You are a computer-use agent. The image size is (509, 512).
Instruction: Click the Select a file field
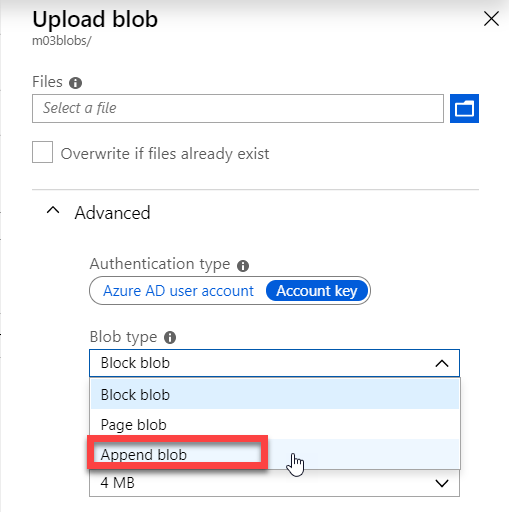tap(238, 108)
